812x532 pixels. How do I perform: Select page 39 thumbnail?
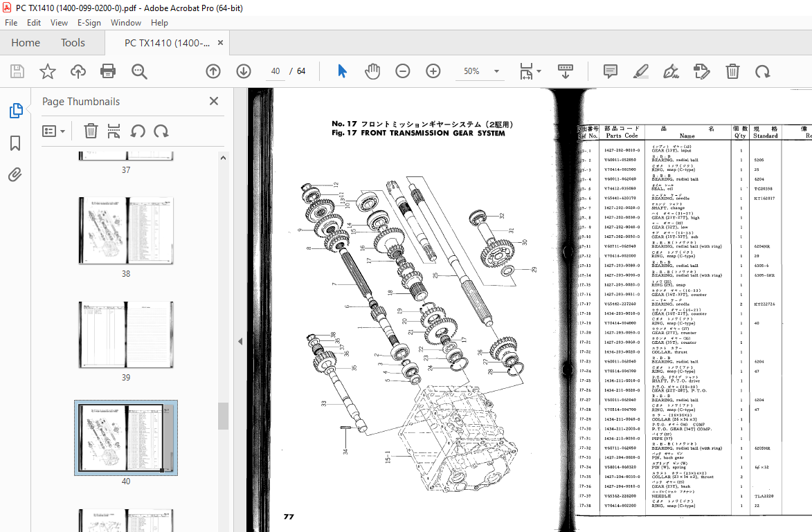126,335
